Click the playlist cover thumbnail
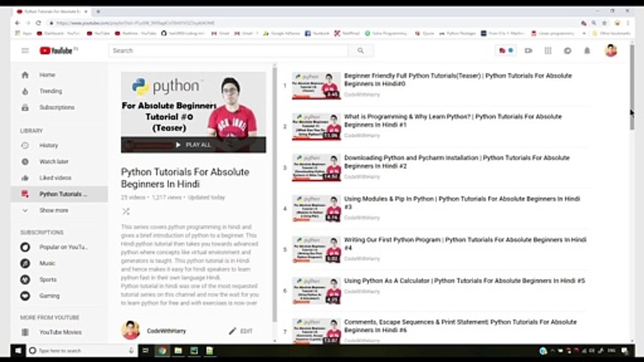The width and height of the screenshot is (644, 362). (x=193, y=112)
